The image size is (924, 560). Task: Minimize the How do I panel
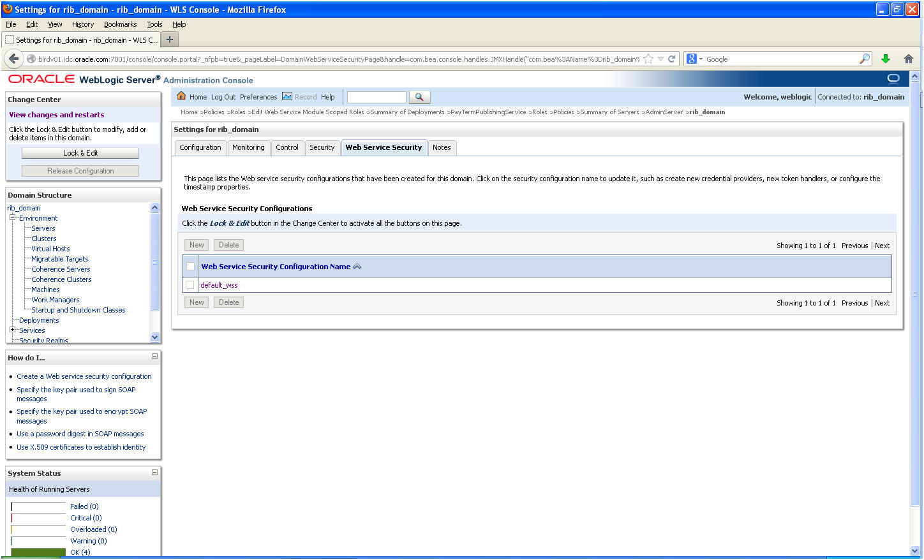click(x=154, y=357)
